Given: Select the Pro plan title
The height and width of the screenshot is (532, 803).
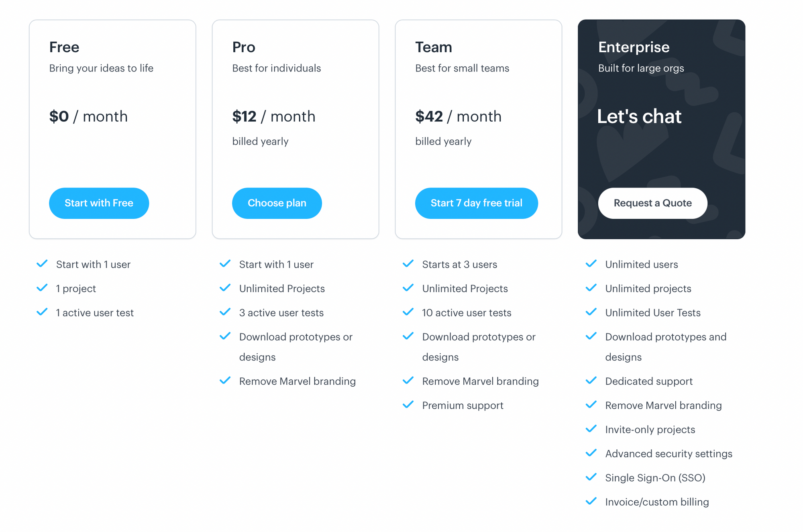Looking at the screenshot, I should [x=244, y=47].
